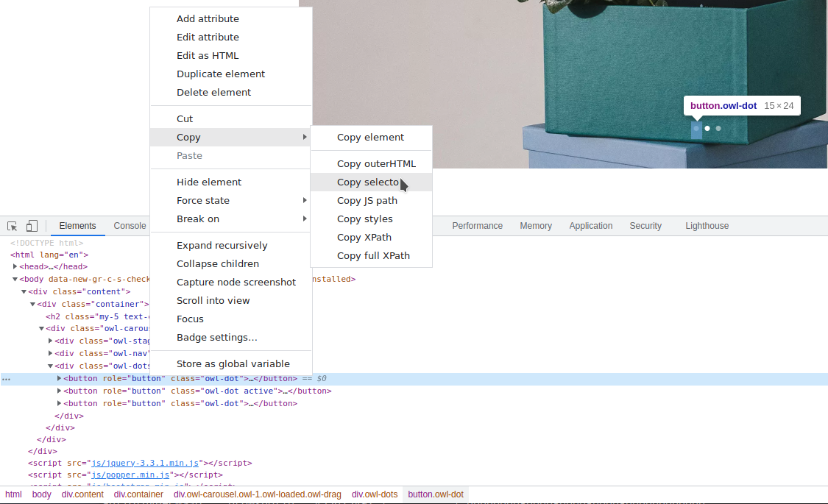Collapse the owl-dots div node
The width and height of the screenshot is (828, 504).
[x=50, y=366]
